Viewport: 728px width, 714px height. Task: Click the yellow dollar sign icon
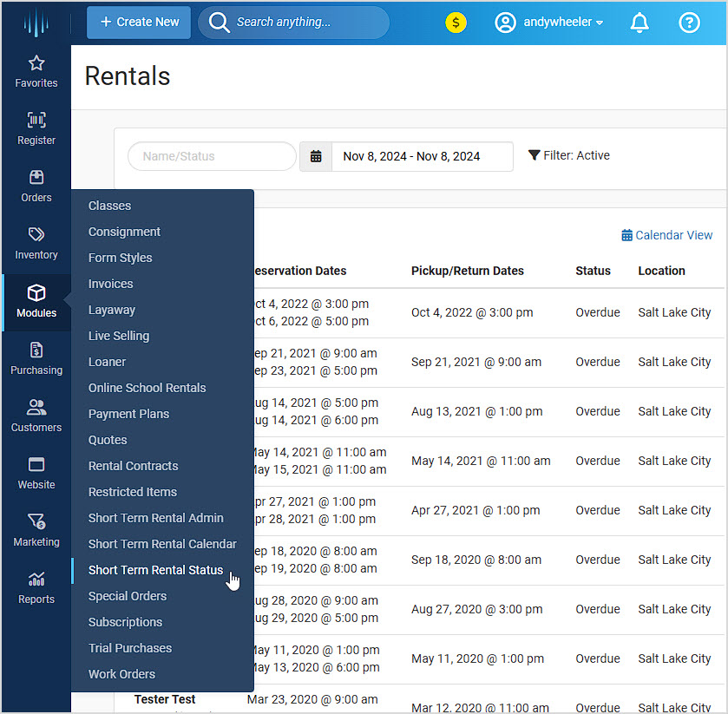click(x=456, y=23)
